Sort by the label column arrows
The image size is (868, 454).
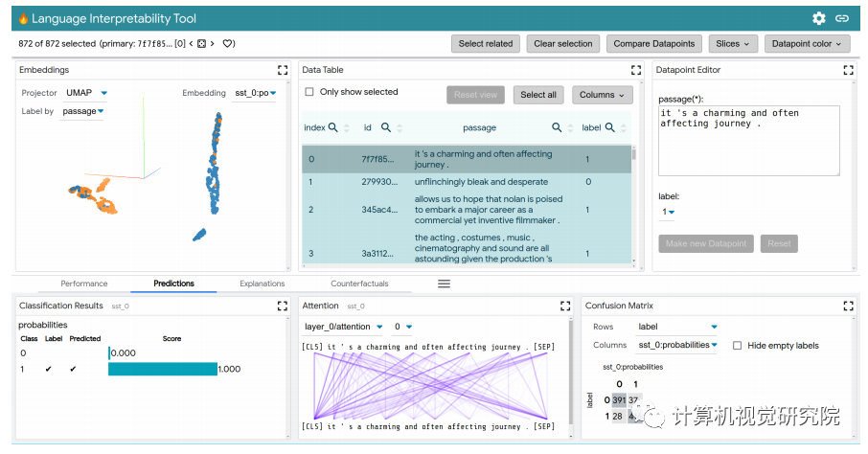point(624,128)
